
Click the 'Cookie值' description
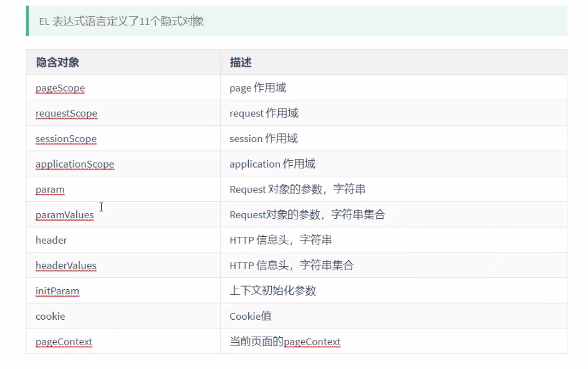click(x=251, y=316)
